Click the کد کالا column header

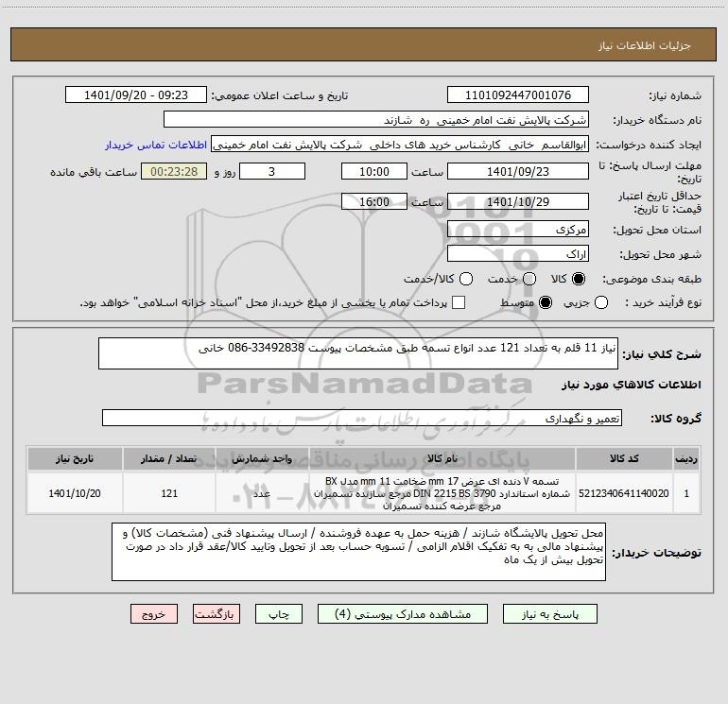[624, 459]
